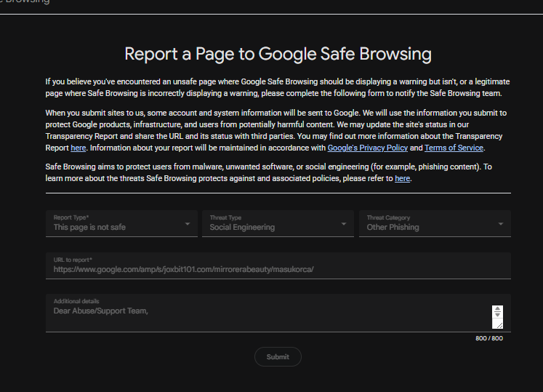Open the threats policies 'here' link
543x392 pixels.
[403, 178]
